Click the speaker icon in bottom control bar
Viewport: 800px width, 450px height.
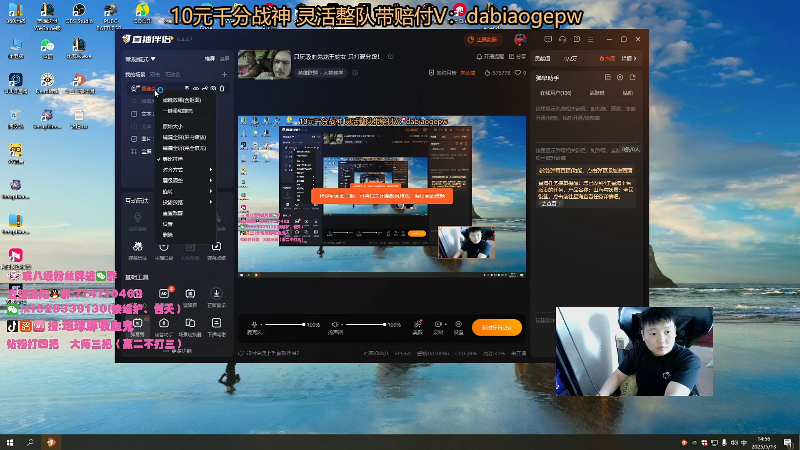(335, 324)
